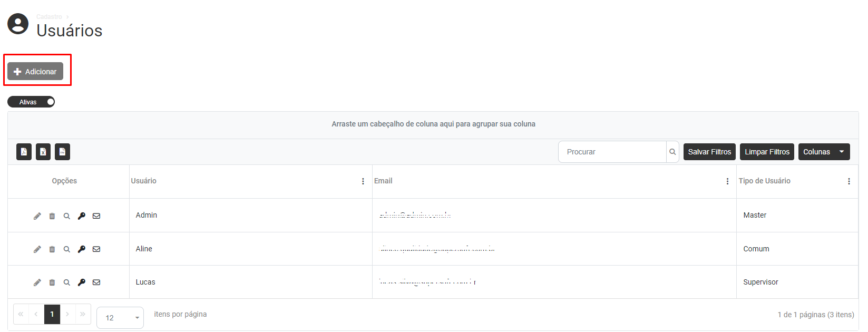Sort by the Email column header
The width and height of the screenshot is (868, 332).
[383, 181]
